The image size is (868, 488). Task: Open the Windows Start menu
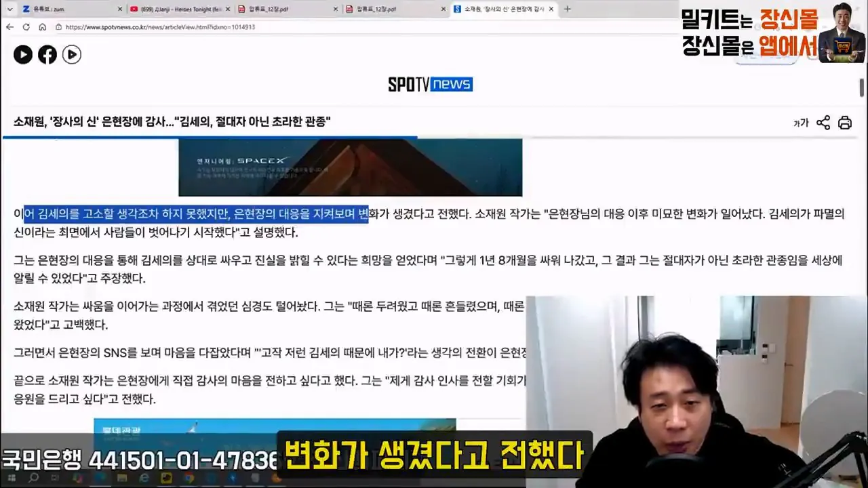10,479
